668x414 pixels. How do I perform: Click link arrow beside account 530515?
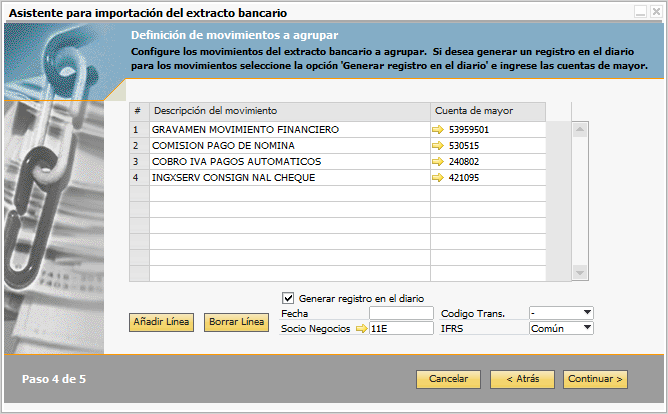pos(438,146)
